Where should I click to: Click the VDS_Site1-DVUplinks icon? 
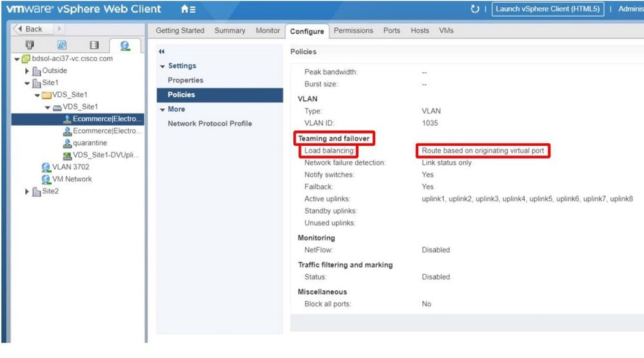pyautogui.click(x=67, y=155)
